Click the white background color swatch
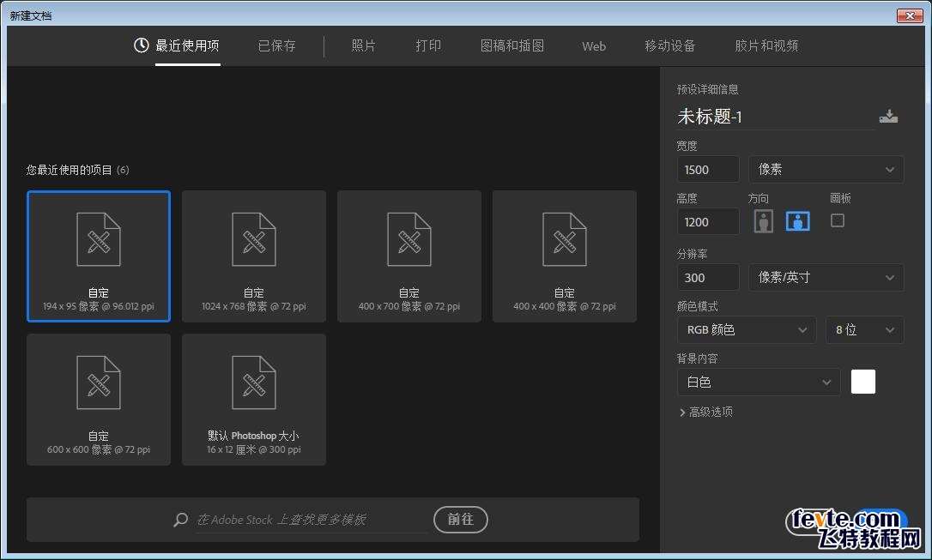Screen dimensions: 932x560 [863, 382]
